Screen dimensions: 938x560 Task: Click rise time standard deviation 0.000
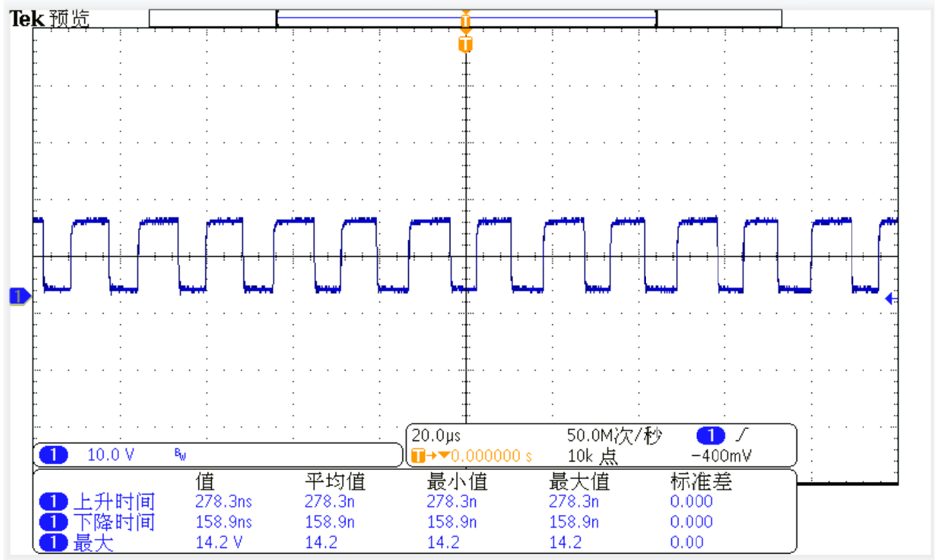pyautogui.click(x=691, y=502)
